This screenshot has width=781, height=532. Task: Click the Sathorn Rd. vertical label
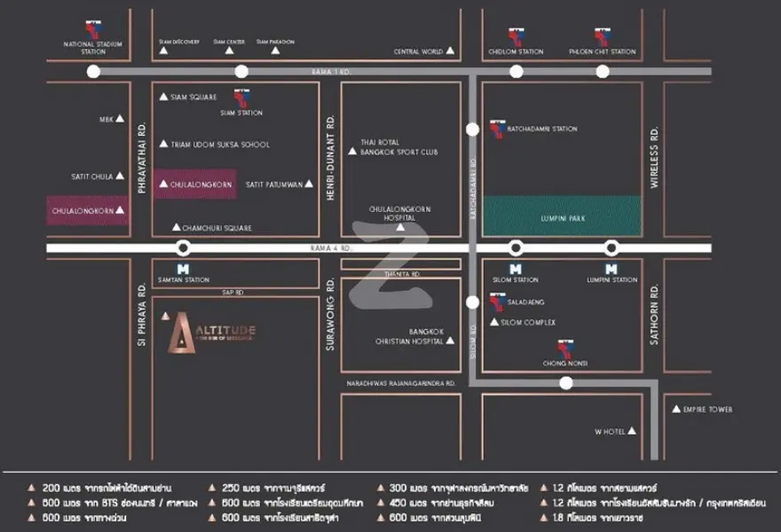(654, 315)
